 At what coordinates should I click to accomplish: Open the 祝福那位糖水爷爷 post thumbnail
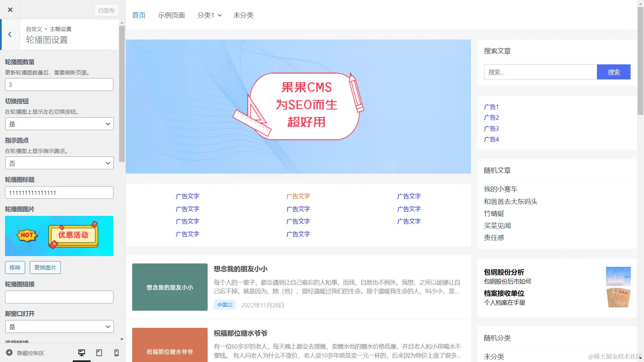pos(170,345)
